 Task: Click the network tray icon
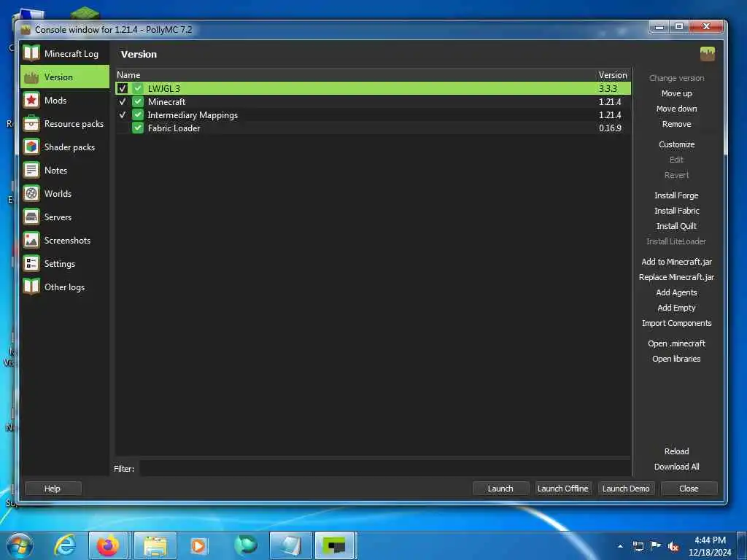point(638,547)
